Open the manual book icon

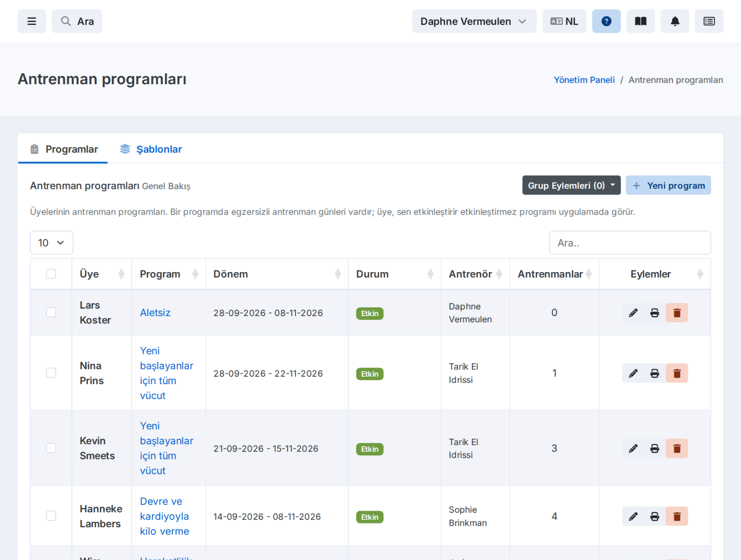point(641,21)
